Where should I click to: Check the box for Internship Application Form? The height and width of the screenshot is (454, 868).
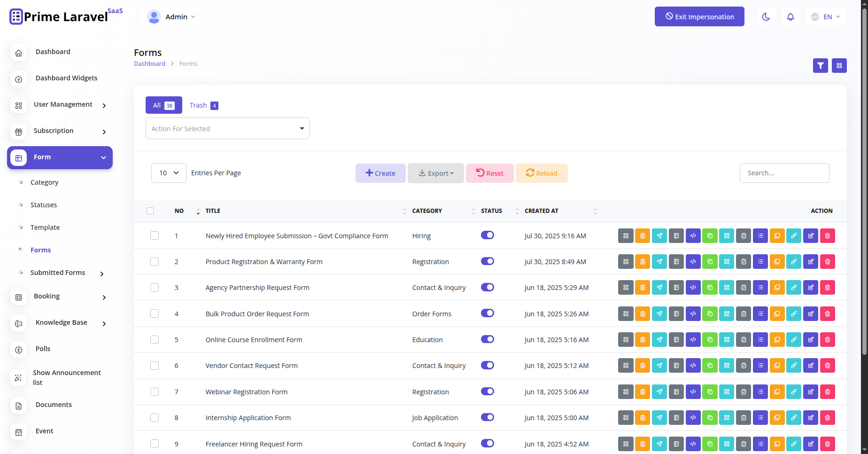pyautogui.click(x=155, y=417)
